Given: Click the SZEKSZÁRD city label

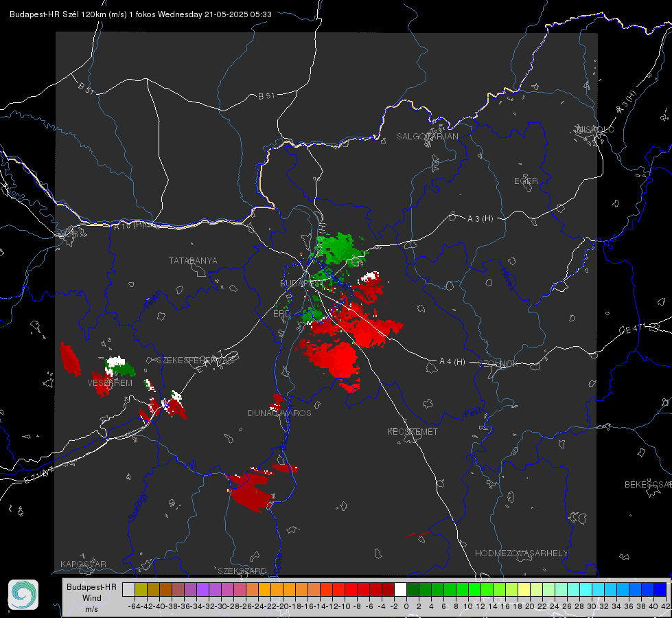Looking at the screenshot, I should click(242, 571).
